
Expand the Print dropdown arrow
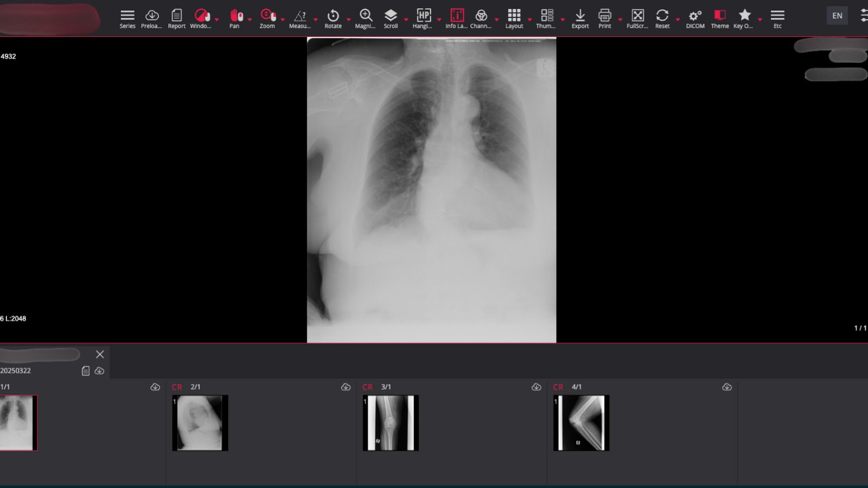[620, 20]
